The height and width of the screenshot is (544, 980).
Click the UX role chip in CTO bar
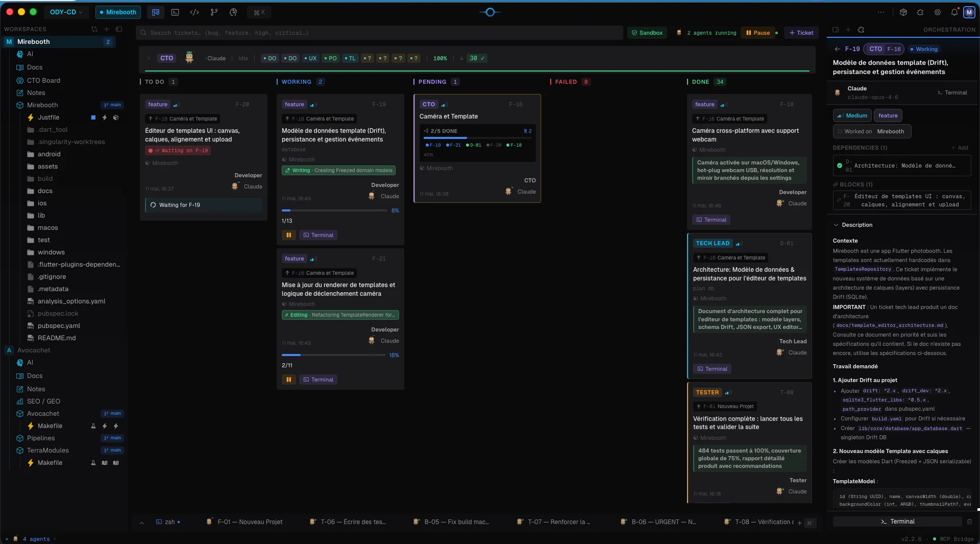(310, 58)
